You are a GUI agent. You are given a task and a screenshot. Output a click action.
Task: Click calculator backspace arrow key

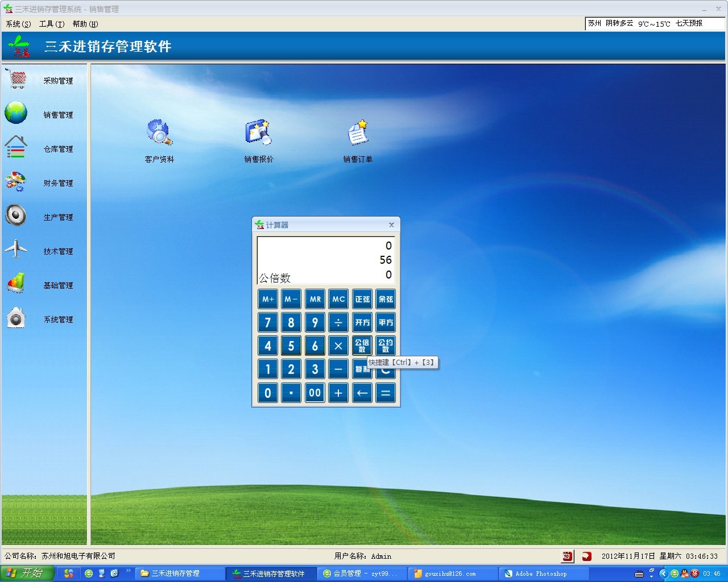362,393
